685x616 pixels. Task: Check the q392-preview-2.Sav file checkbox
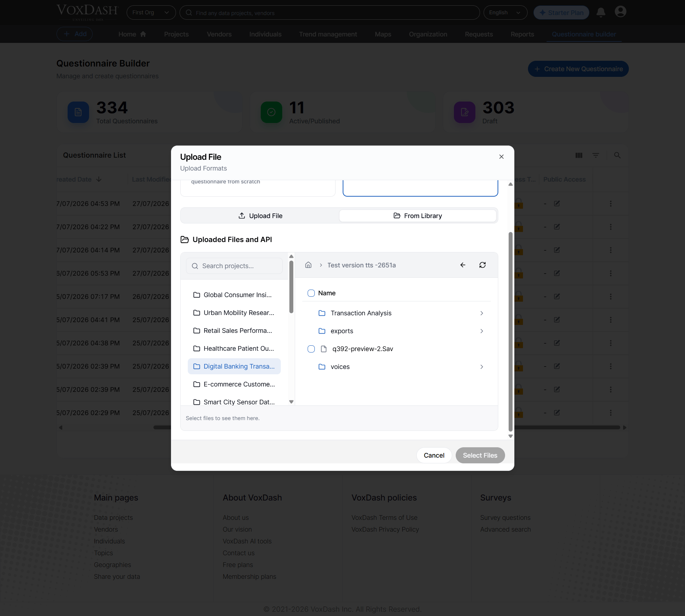(311, 349)
